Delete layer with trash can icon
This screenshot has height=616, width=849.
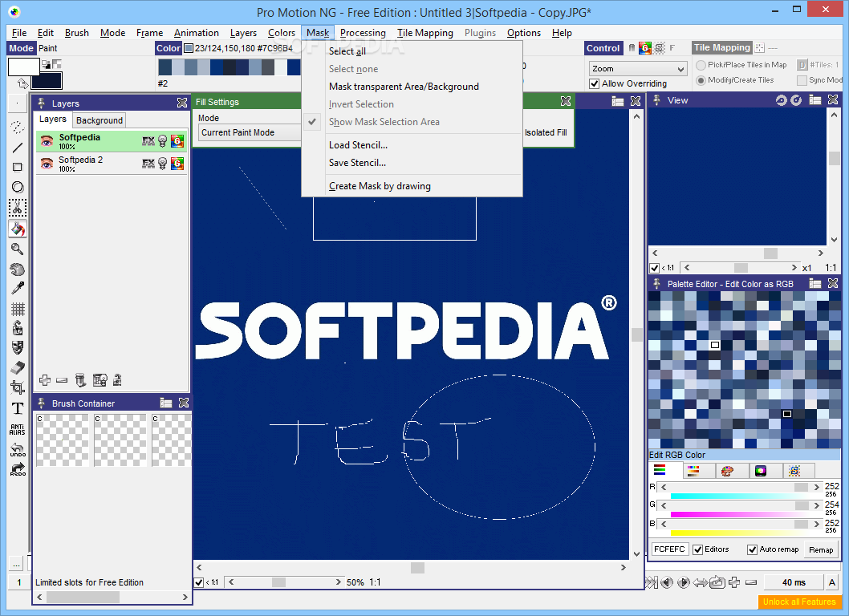[x=80, y=380]
